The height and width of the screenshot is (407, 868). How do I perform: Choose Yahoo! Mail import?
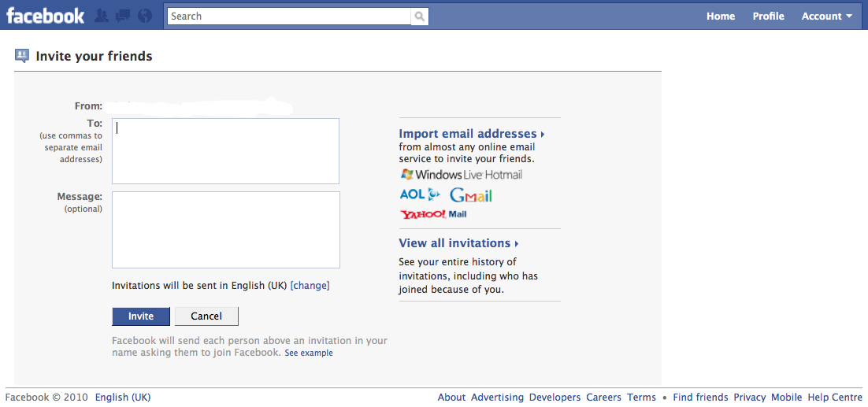(x=433, y=214)
